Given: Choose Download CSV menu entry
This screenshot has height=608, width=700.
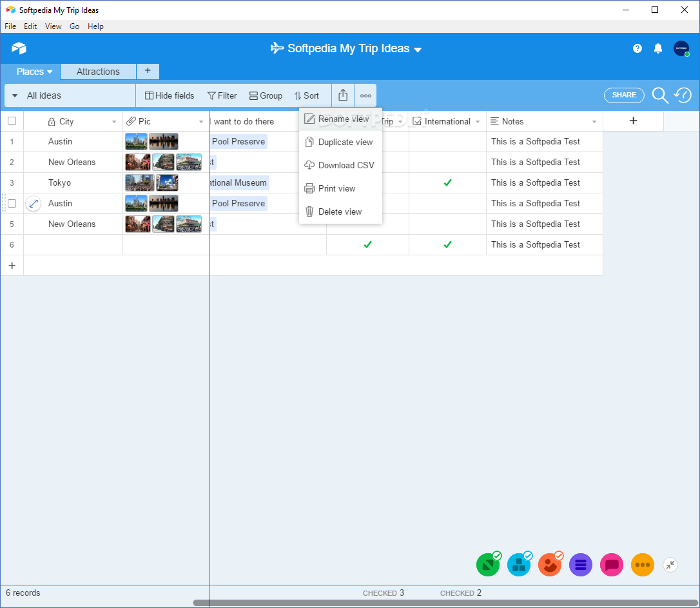Looking at the screenshot, I should (340, 165).
